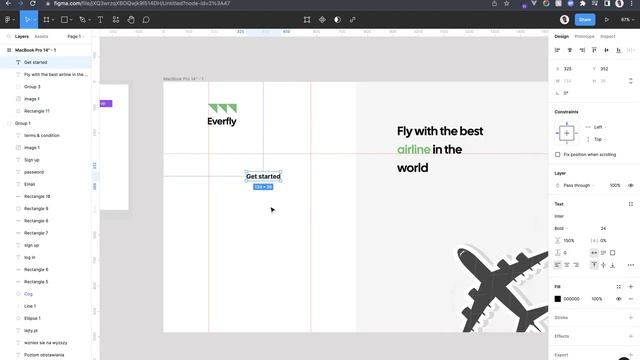Click the user avatar in toolbar
This screenshot has width=640, height=360.
[564, 20]
